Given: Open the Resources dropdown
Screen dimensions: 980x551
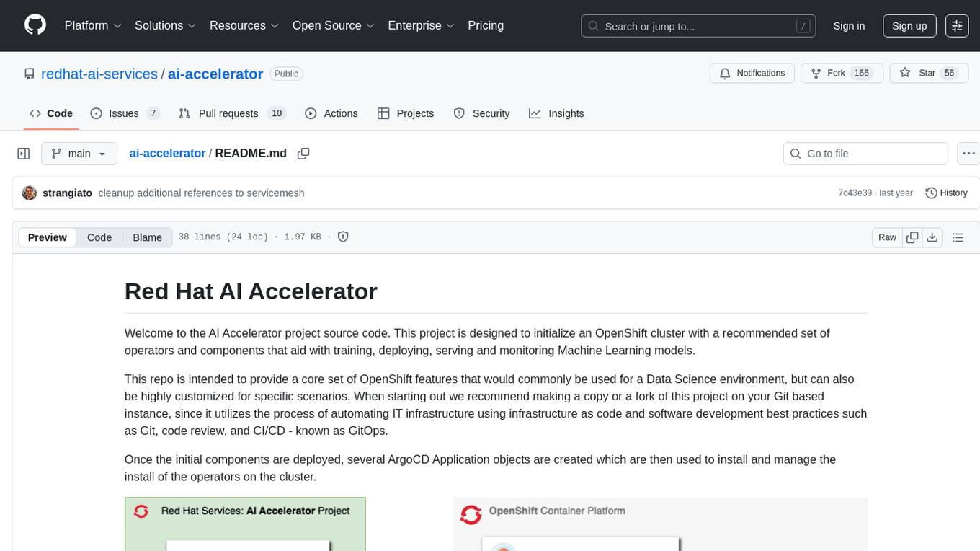Looking at the screenshot, I should coord(244,25).
